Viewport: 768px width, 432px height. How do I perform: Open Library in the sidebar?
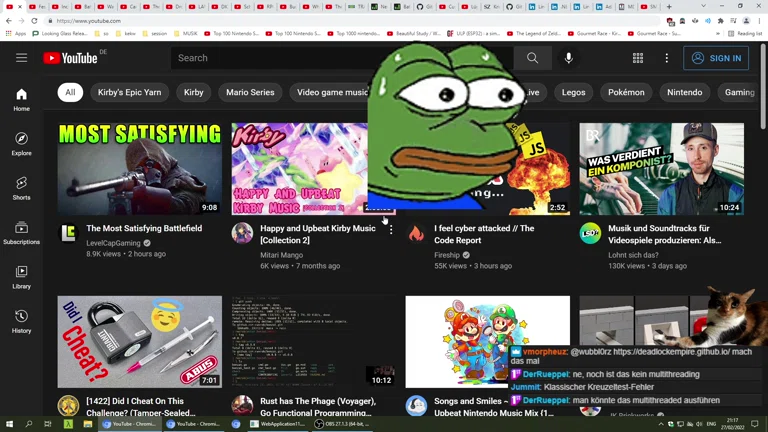coord(21,276)
